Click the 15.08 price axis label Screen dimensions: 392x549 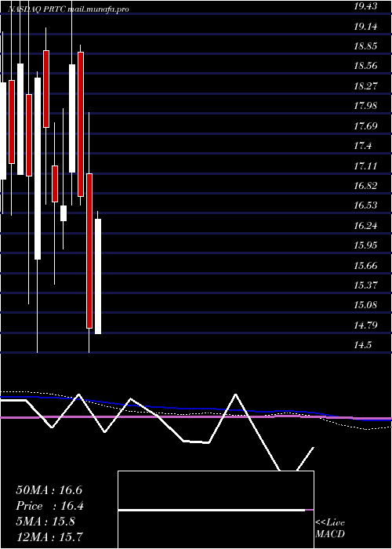[x=366, y=304]
